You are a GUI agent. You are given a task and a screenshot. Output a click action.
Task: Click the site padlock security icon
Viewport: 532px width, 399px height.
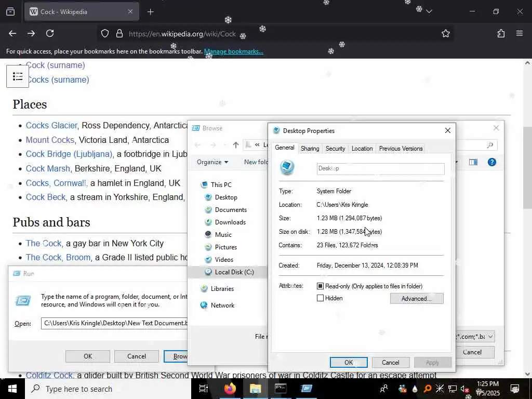pyautogui.click(x=119, y=34)
